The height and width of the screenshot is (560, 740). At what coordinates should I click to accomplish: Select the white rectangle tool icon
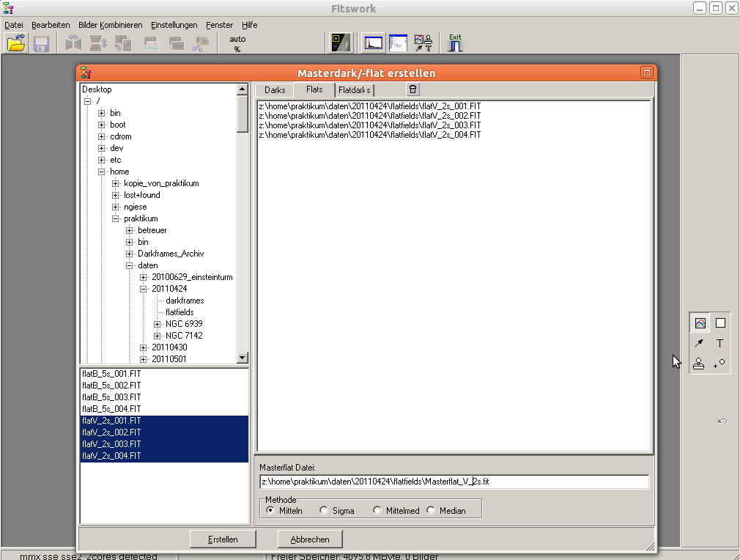point(720,323)
